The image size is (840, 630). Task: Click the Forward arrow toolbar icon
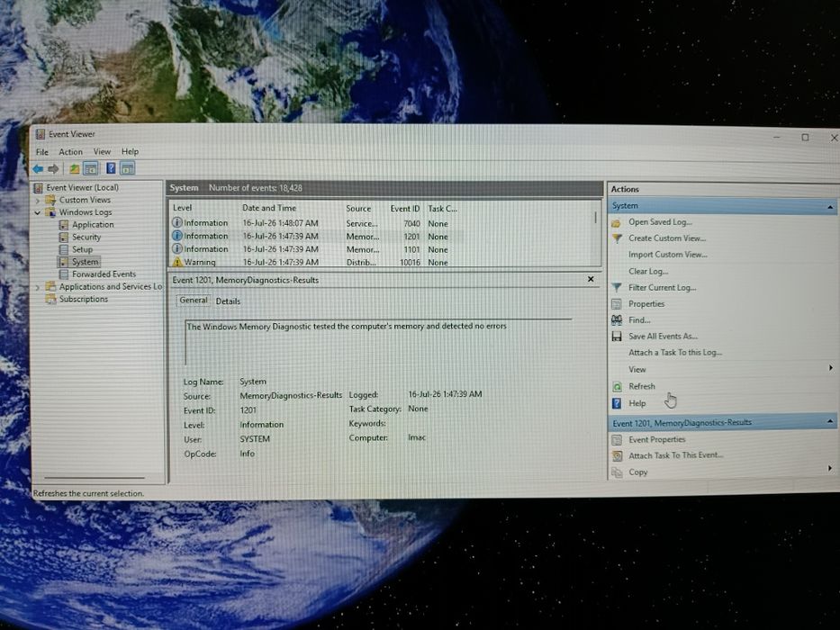[53, 169]
